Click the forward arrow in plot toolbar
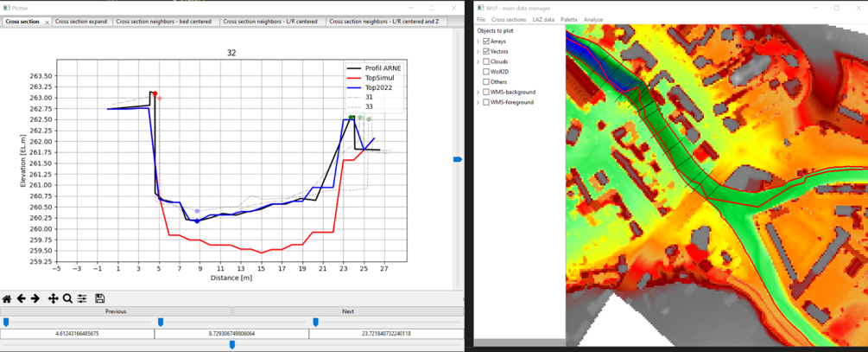 pos(35,298)
